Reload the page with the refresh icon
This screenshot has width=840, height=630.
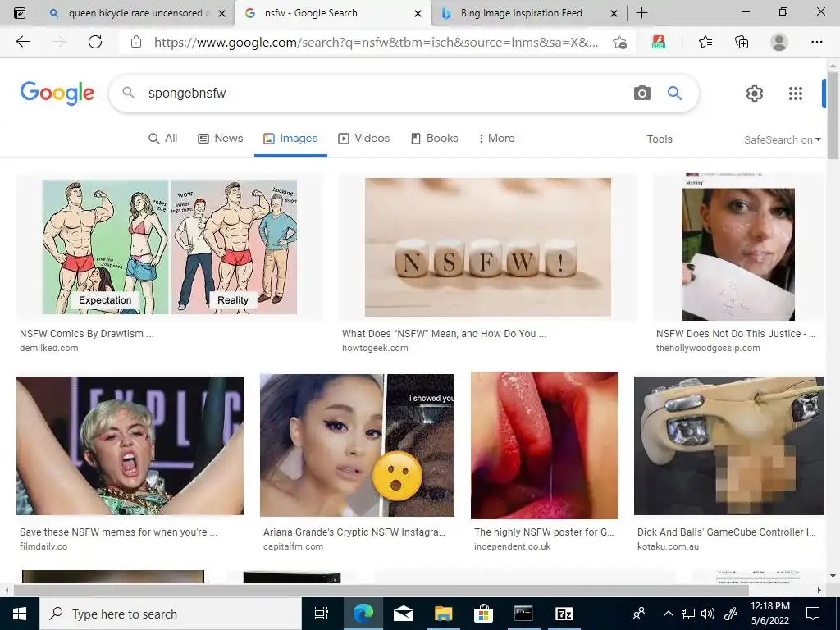click(x=95, y=42)
